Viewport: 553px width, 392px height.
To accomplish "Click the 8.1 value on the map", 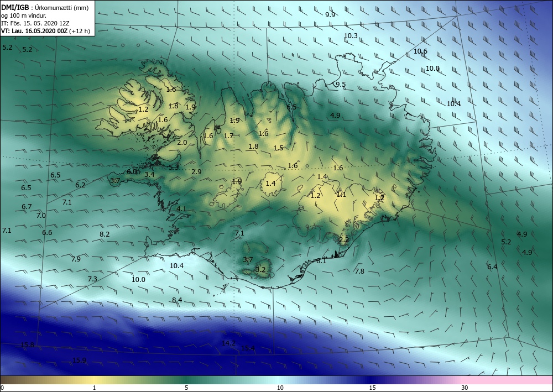I will (321, 261).
